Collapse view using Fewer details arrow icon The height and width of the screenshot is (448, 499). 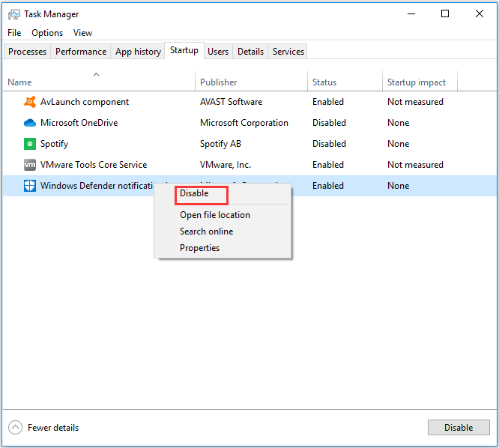click(x=15, y=428)
